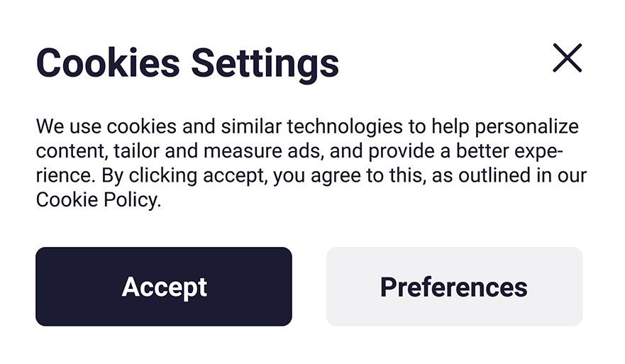Accept all cookies via the dark button
The image size is (625, 364).
[164, 287]
